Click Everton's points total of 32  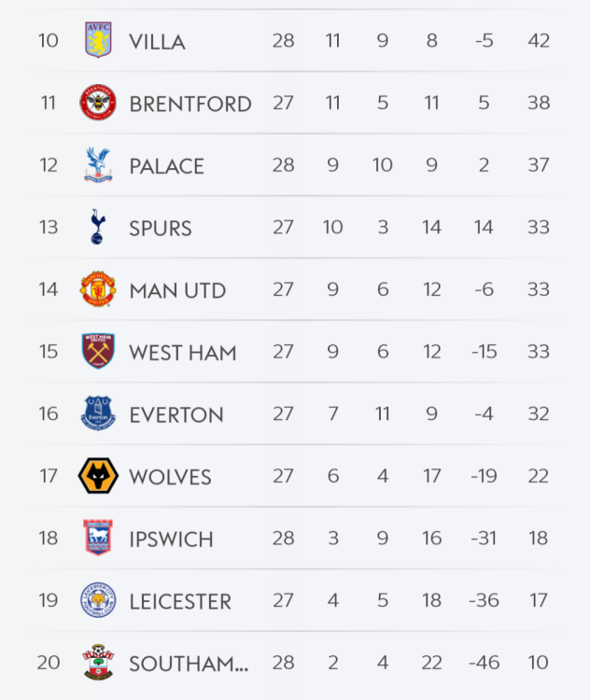point(539,413)
